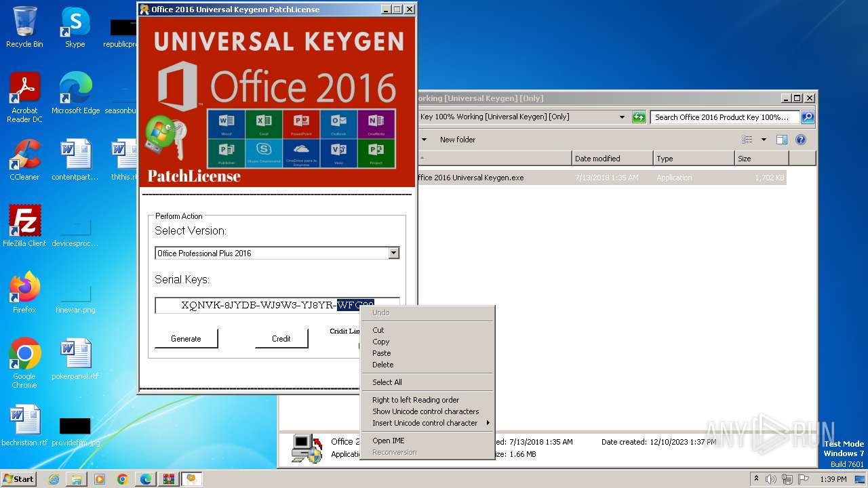Click the Credit button
This screenshot has height=488, width=868.
click(281, 338)
